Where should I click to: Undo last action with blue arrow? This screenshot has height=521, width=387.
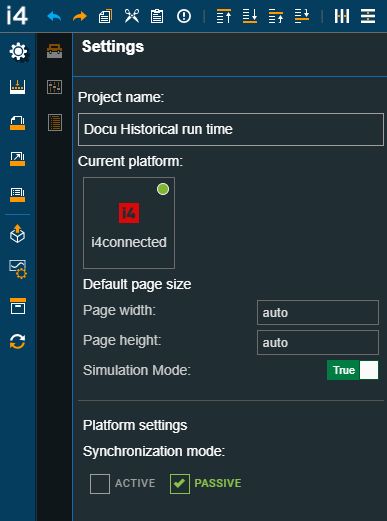[54, 16]
